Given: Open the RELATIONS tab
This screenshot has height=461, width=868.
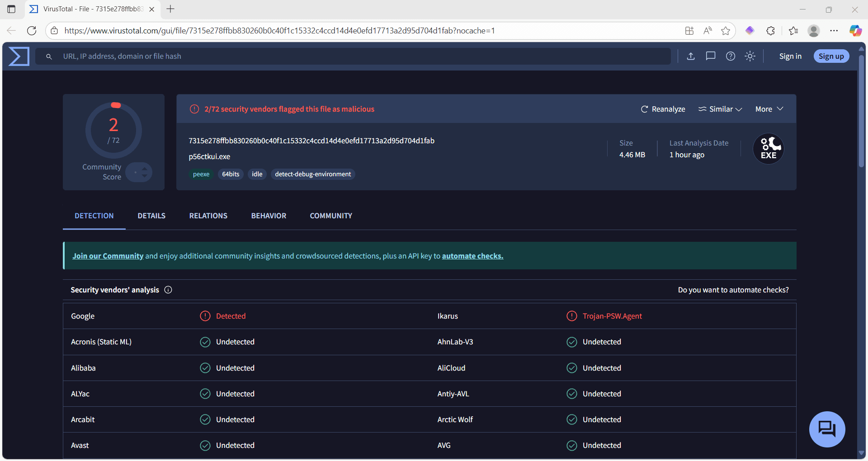Looking at the screenshot, I should [x=208, y=216].
